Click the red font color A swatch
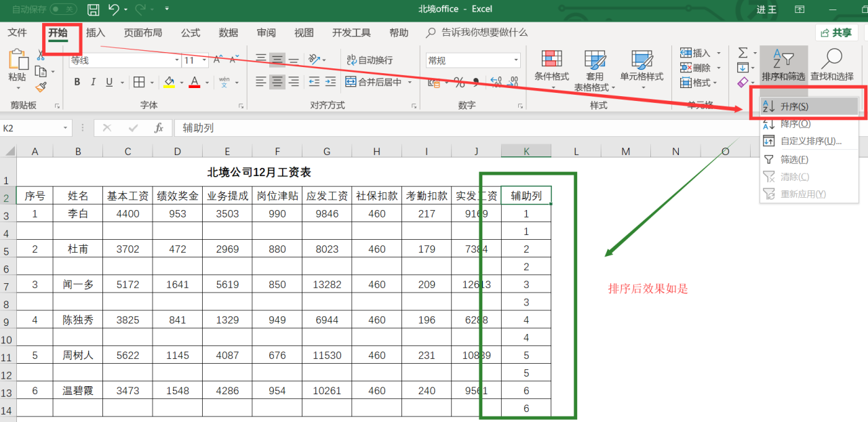The image size is (868, 422). coord(195,82)
